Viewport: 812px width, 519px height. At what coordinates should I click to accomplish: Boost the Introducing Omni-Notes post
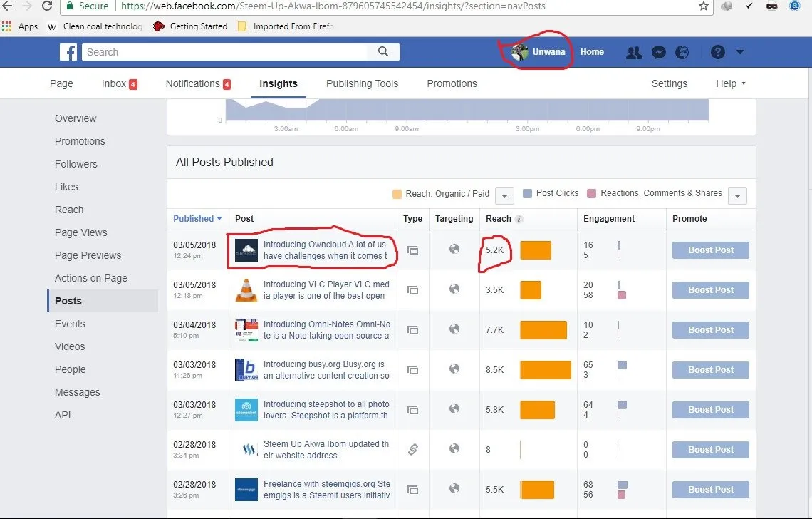click(x=711, y=330)
